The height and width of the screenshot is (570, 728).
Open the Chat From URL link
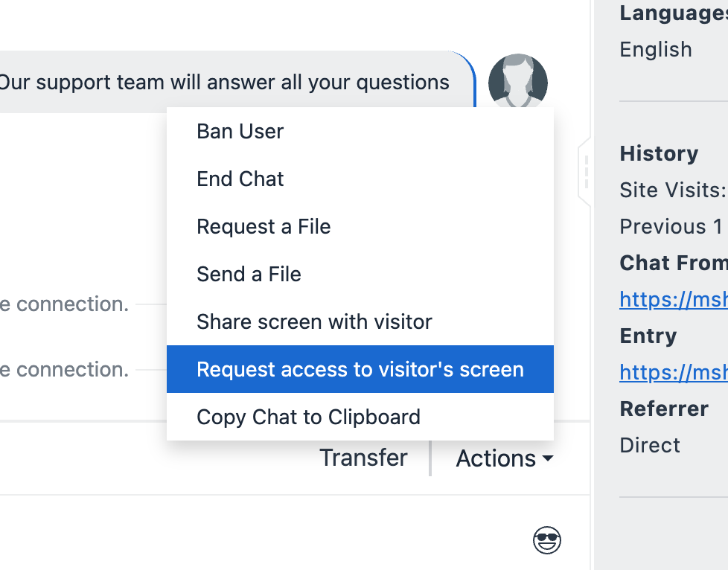click(x=673, y=299)
